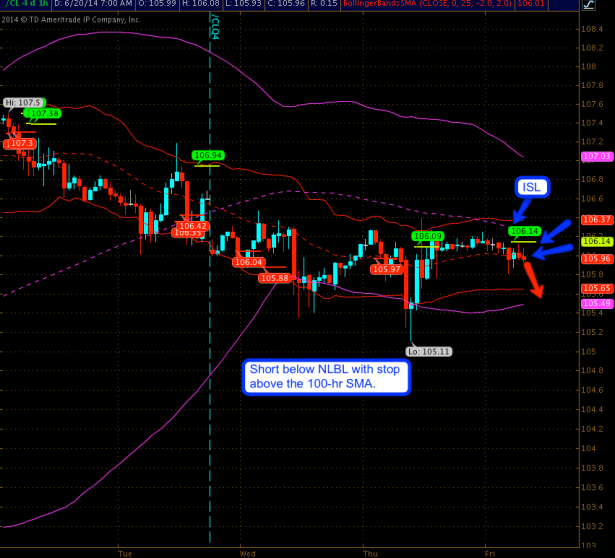
Task: Click the red 105.88 price bubble
Action: click(274, 277)
